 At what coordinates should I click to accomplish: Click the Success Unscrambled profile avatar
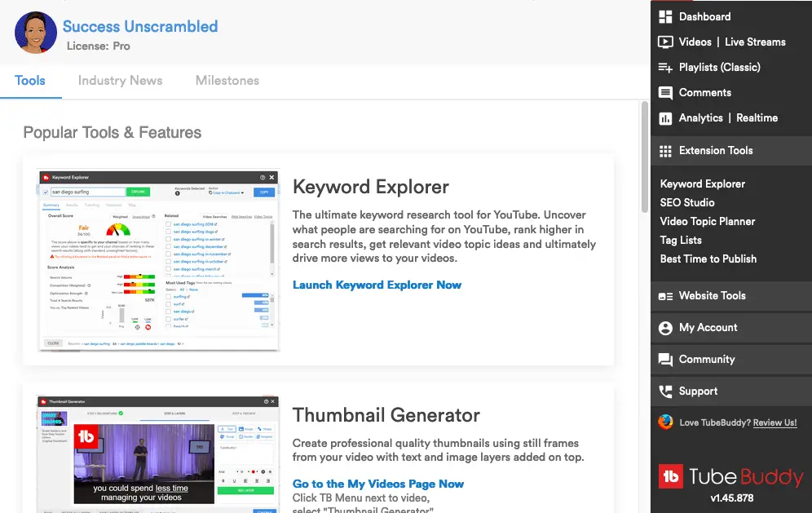pyautogui.click(x=36, y=33)
